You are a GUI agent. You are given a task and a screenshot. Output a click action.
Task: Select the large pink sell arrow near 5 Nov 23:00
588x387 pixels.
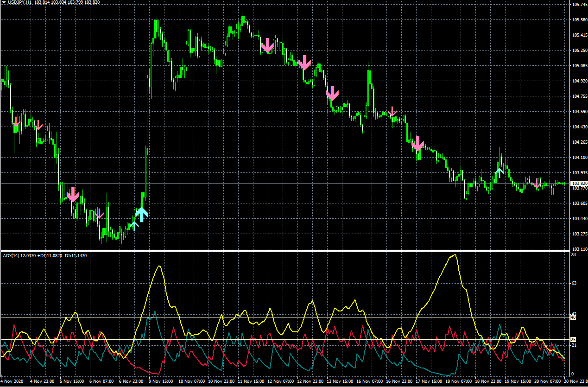point(73,194)
